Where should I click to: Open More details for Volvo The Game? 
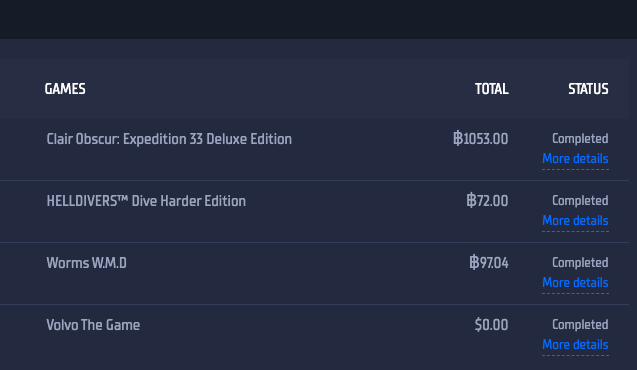tap(575, 345)
